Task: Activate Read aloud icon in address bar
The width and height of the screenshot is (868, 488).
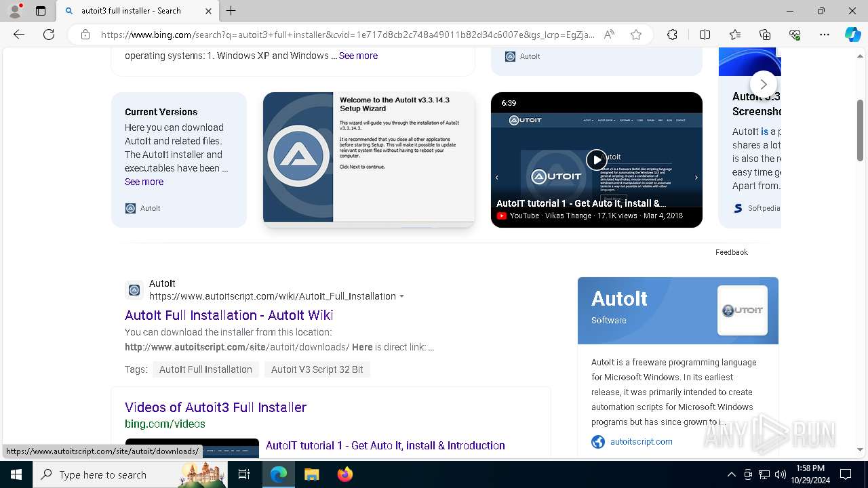Action: click(x=609, y=35)
